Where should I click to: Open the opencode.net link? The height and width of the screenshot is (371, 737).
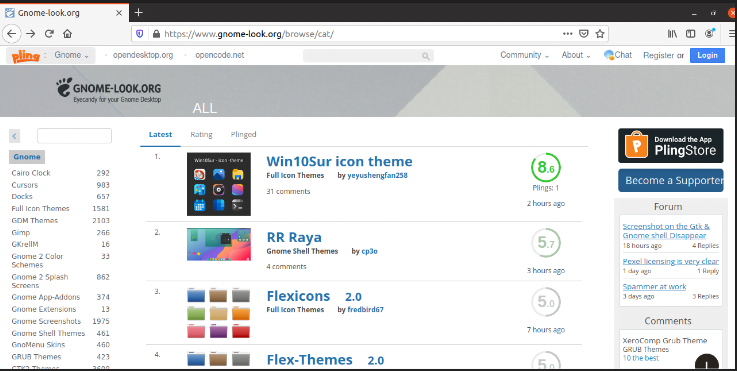220,55
